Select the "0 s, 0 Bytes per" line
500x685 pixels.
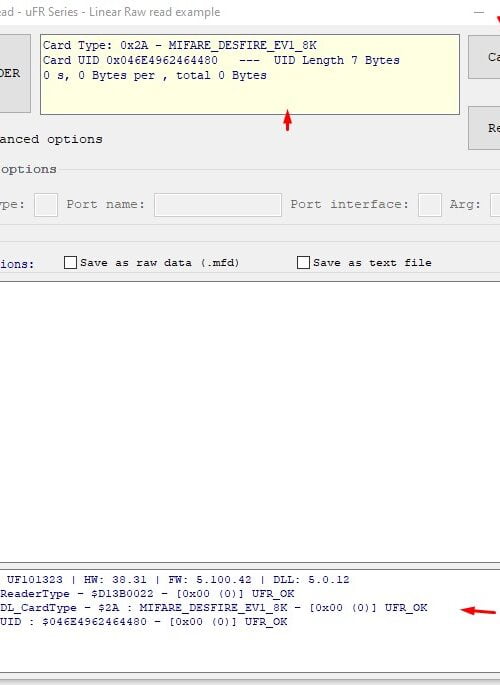click(155, 75)
